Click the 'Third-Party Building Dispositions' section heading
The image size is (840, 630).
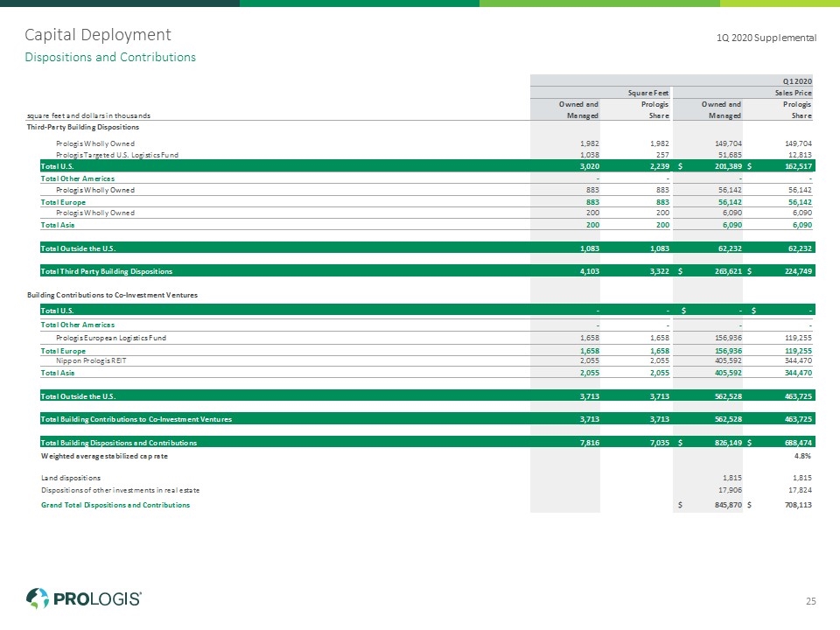tap(83, 127)
